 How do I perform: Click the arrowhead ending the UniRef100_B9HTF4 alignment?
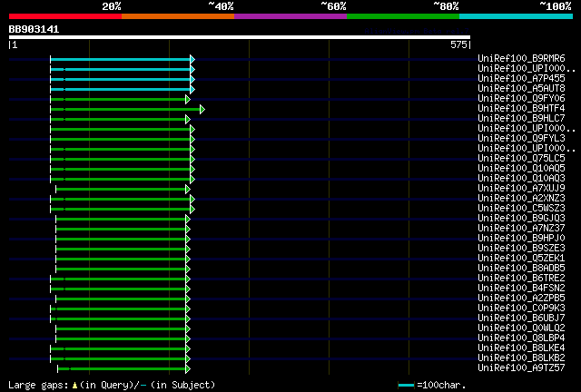202,109
